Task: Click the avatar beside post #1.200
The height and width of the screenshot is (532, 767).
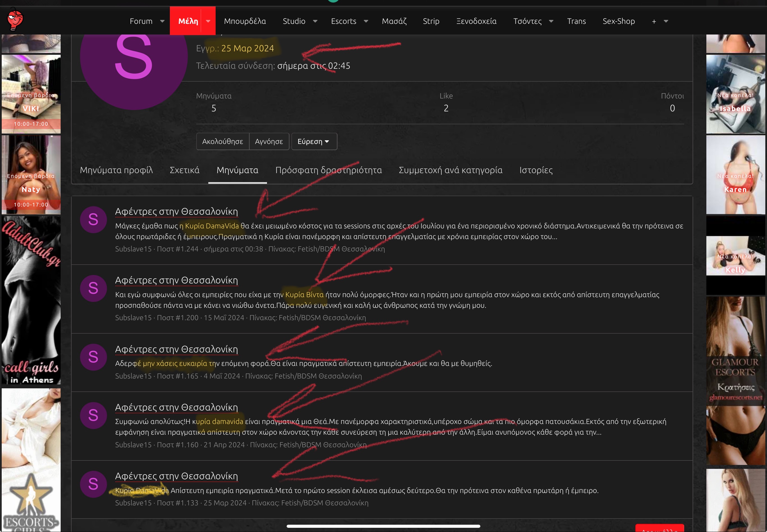Action: (x=93, y=288)
